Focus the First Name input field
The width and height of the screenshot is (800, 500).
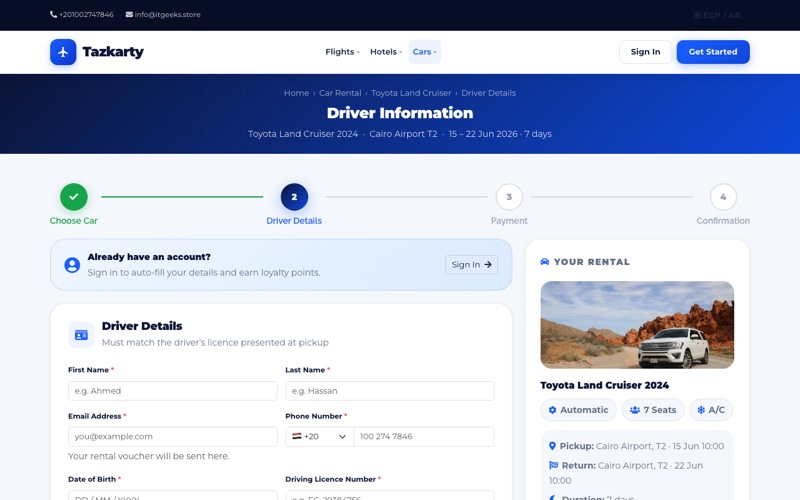click(x=173, y=391)
